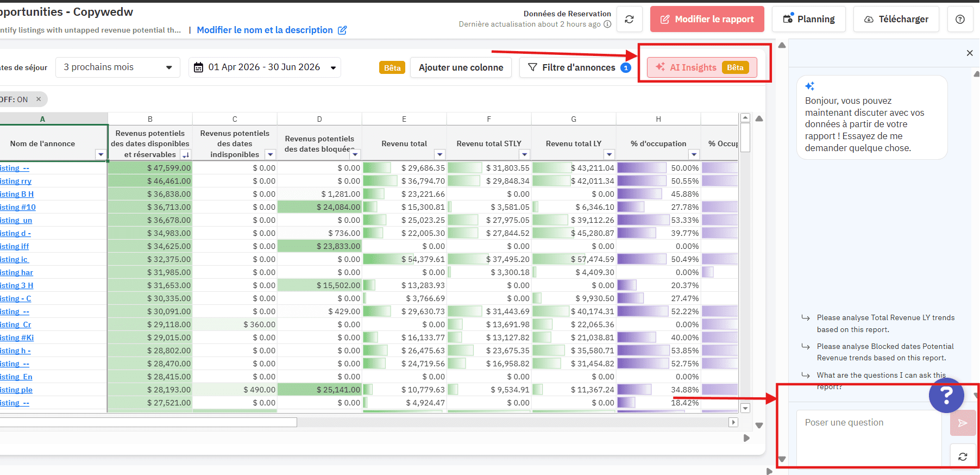The height and width of the screenshot is (475, 980).
Task: Click the edit pencil icon beside description link
Action: (342, 30)
